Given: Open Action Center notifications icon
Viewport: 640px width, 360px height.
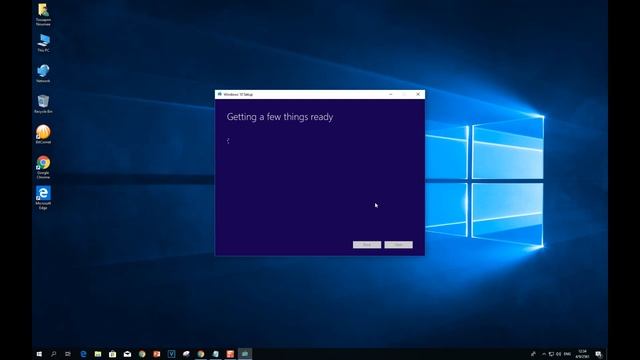Looking at the screenshot, I should pyautogui.click(x=598, y=354).
